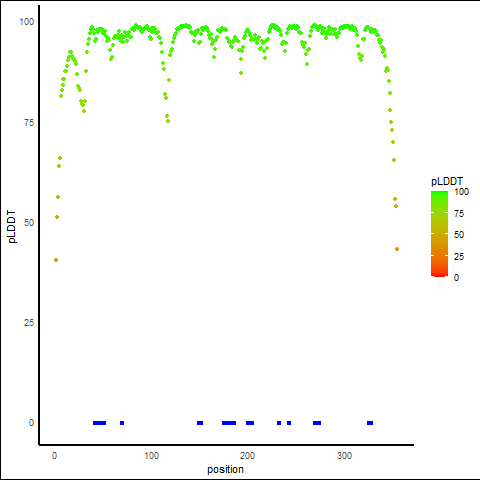Click the legend label 0
Image resolution: width=480 pixels, height=480 pixels.
[456, 278]
